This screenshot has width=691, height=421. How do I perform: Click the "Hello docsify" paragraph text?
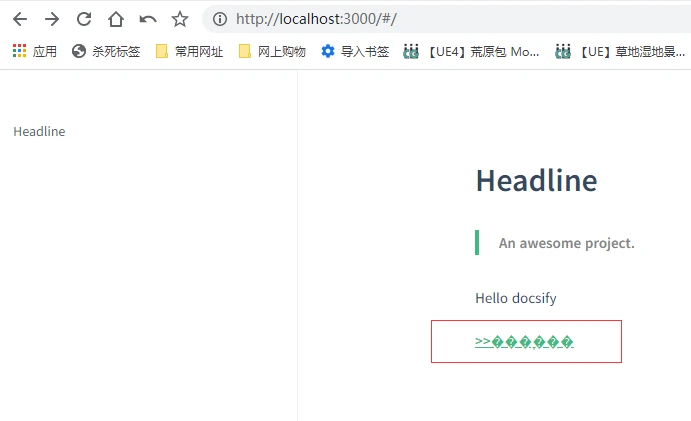(515, 298)
